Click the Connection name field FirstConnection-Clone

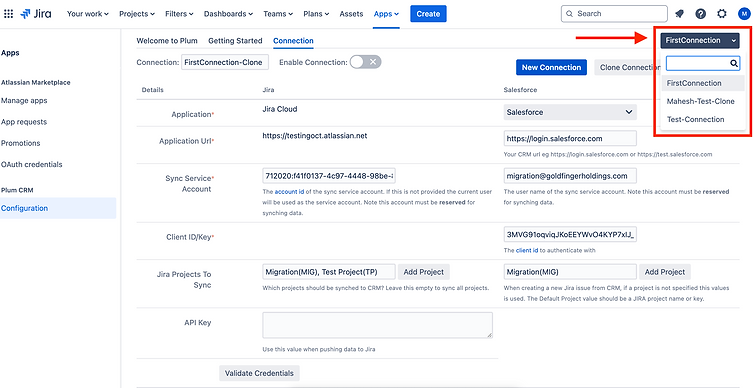[225, 62]
